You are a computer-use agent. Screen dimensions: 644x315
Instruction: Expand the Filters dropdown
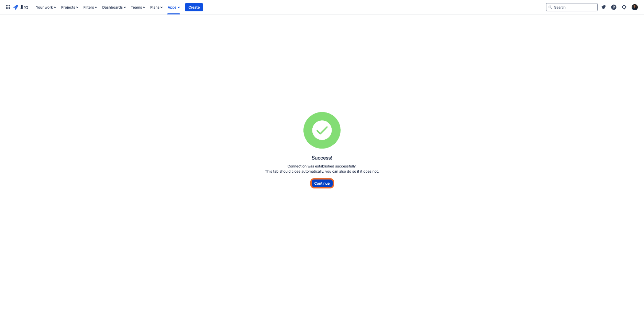tap(90, 7)
